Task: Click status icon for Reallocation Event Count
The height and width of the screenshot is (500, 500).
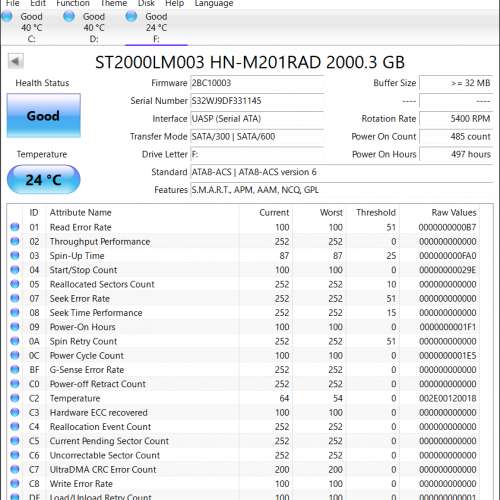Action: [15, 426]
